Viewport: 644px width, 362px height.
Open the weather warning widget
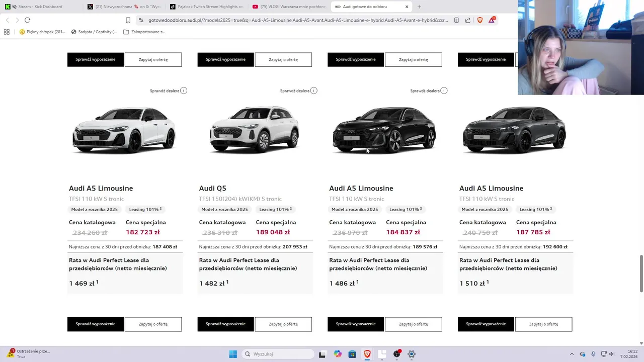point(28,353)
